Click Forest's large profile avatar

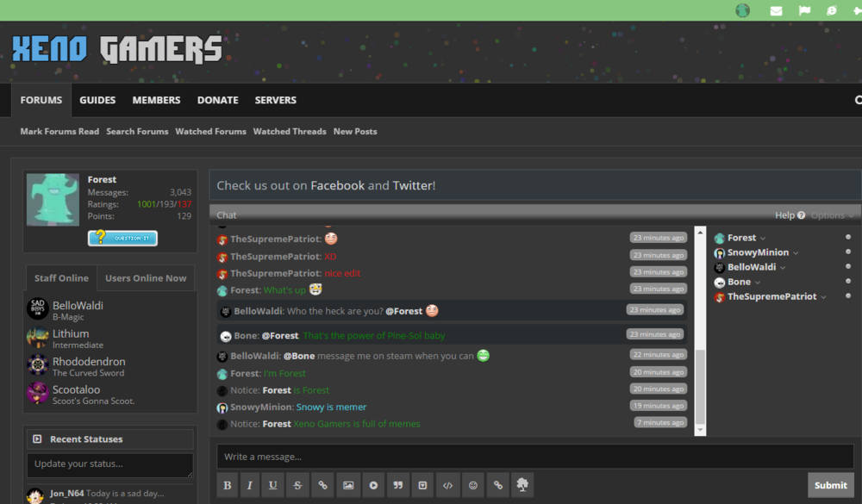point(53,200)
